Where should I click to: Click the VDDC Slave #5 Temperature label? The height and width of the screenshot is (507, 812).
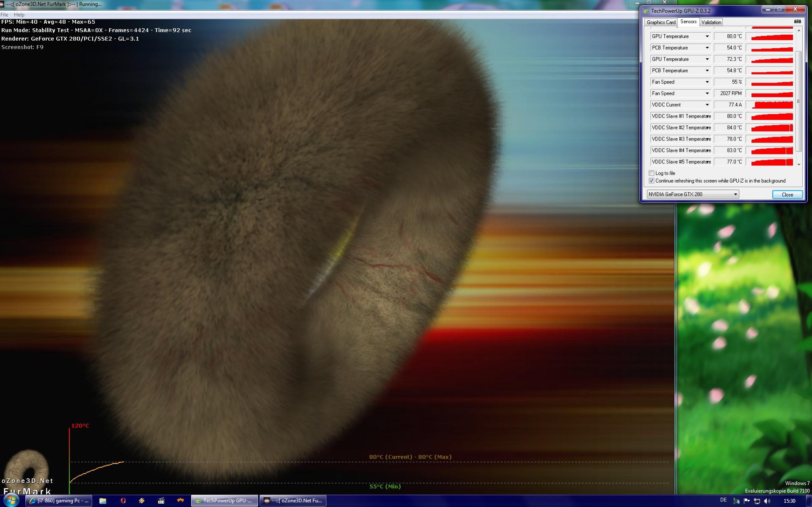point(680,162)
